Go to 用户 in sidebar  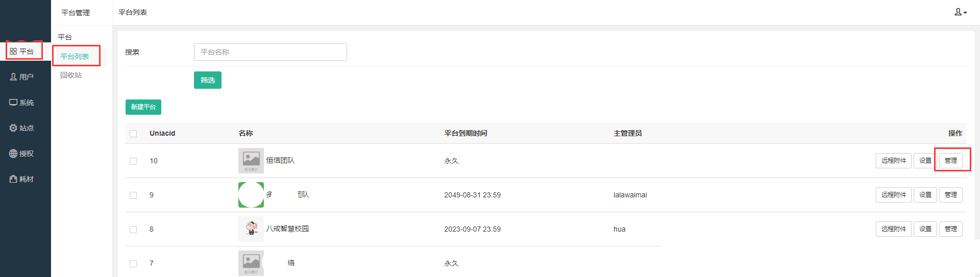(x=21, y=77)
